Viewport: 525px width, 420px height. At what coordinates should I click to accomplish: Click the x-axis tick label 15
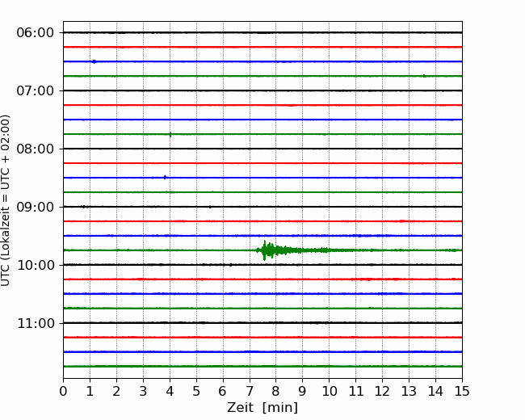point(462,391)
